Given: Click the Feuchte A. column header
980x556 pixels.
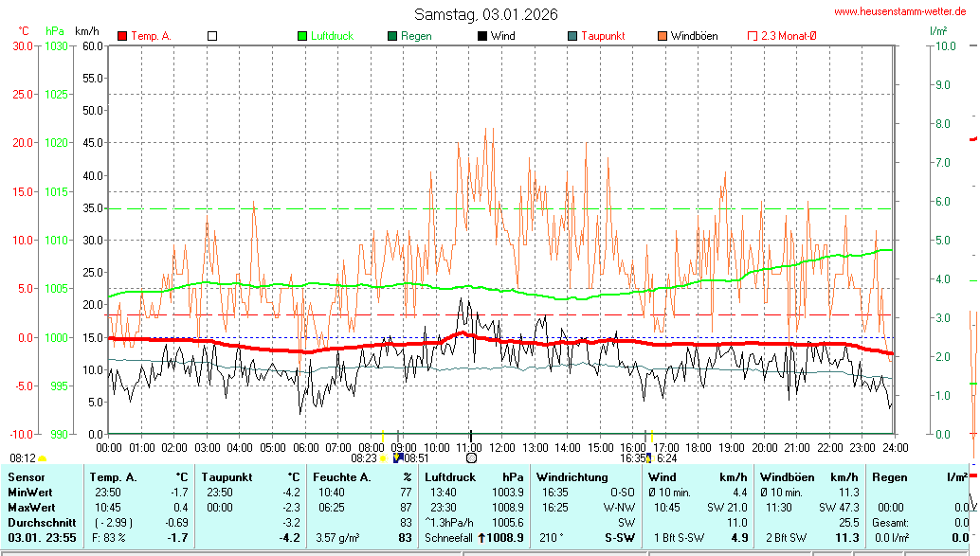Looking at the screenshot, I should (341, 477).
